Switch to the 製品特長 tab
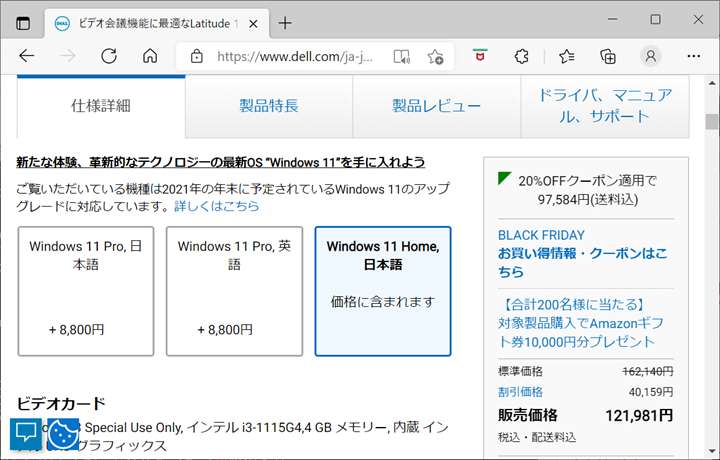Image resolution: width=720 pixels, height=460 pixels. coord(269,106)
